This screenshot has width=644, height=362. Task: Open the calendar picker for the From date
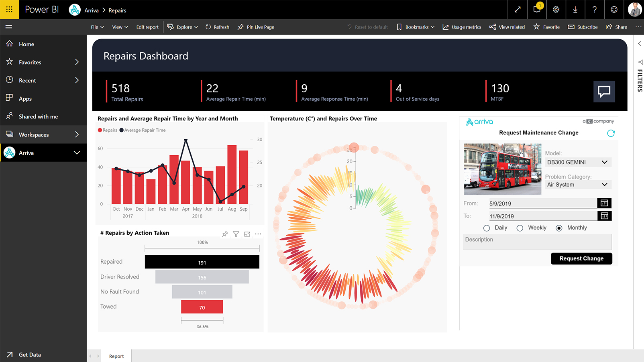605,203
